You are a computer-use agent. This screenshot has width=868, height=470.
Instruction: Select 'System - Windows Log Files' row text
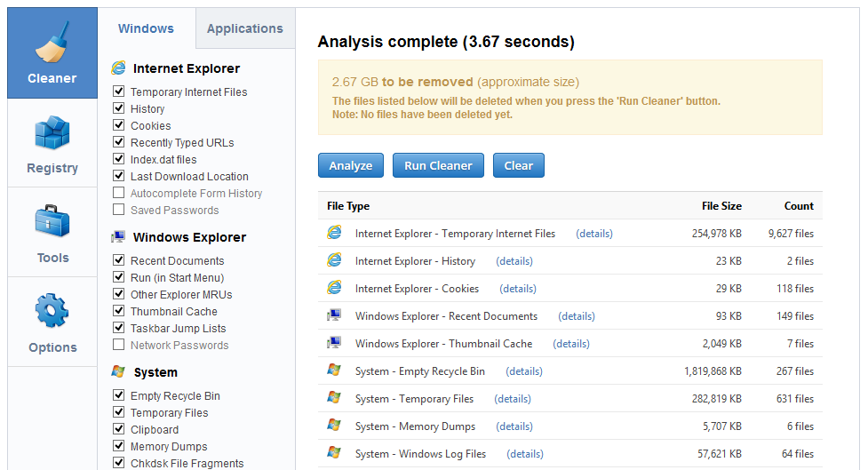pyautogui.click(x=421, y=454)
